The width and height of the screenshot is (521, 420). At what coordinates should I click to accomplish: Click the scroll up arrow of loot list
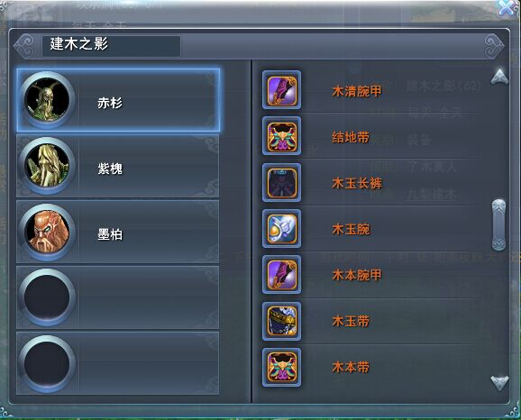499,77
